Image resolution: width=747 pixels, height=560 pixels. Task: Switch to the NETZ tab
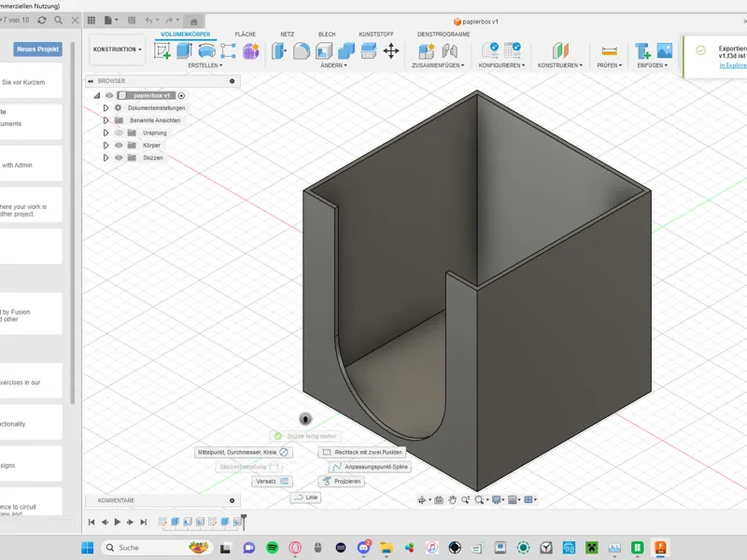(288, 35)
